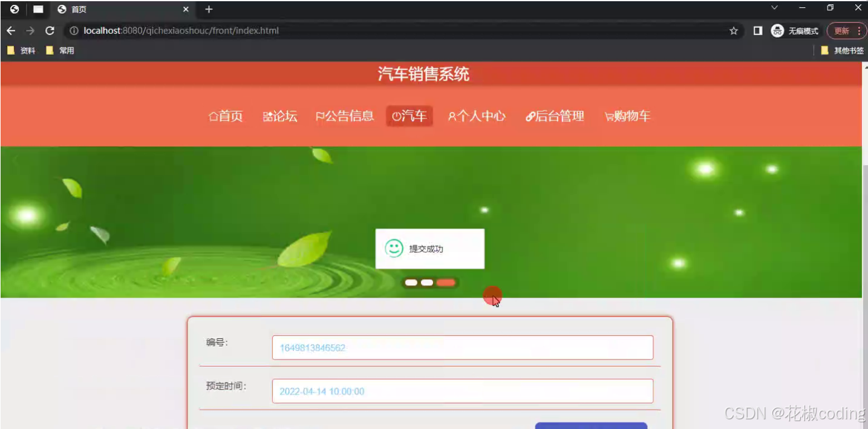
Task: Open the cart icon beside 购物车
Action: [x=608, y=116]
